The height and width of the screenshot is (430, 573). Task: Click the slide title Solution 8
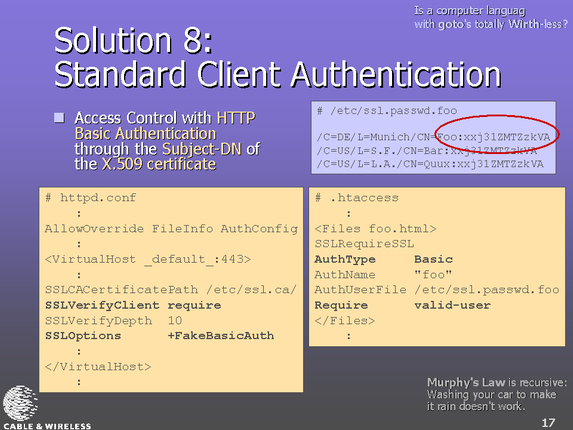[133, 41]
